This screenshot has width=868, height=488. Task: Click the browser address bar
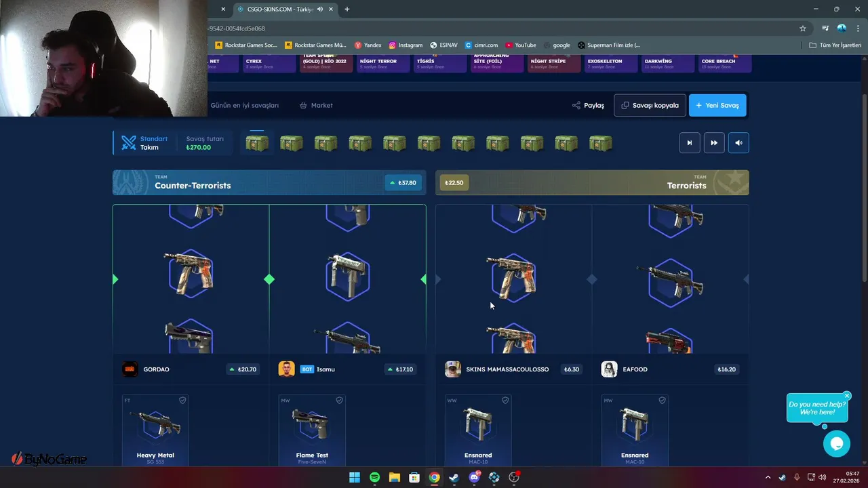pos(502,28)
